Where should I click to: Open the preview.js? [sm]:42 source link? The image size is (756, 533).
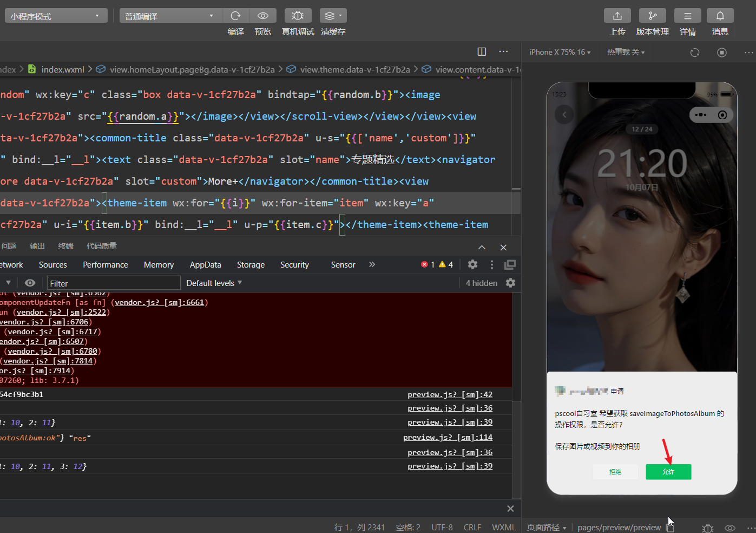[450, 394]
